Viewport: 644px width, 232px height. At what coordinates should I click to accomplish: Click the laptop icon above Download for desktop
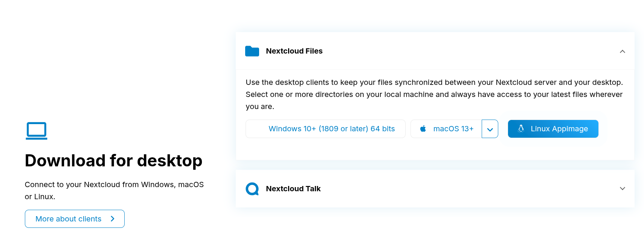tap(37, 131)
